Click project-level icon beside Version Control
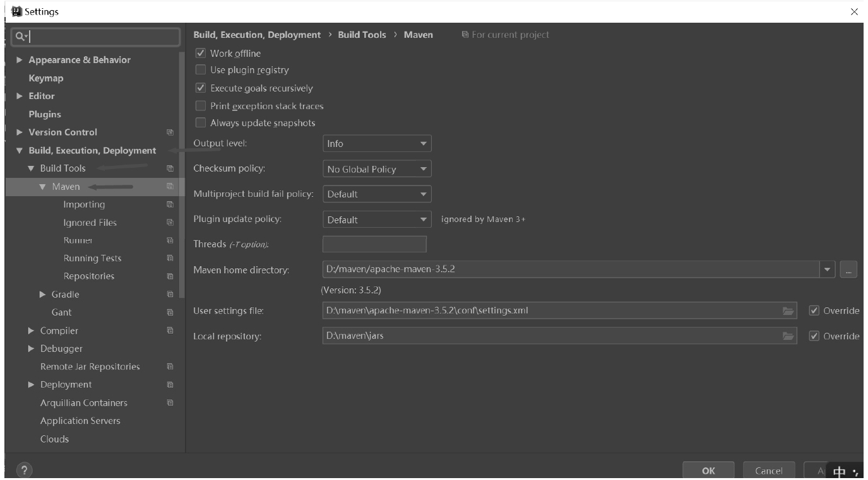Screen dimensions: 868x480 point(169,132)
